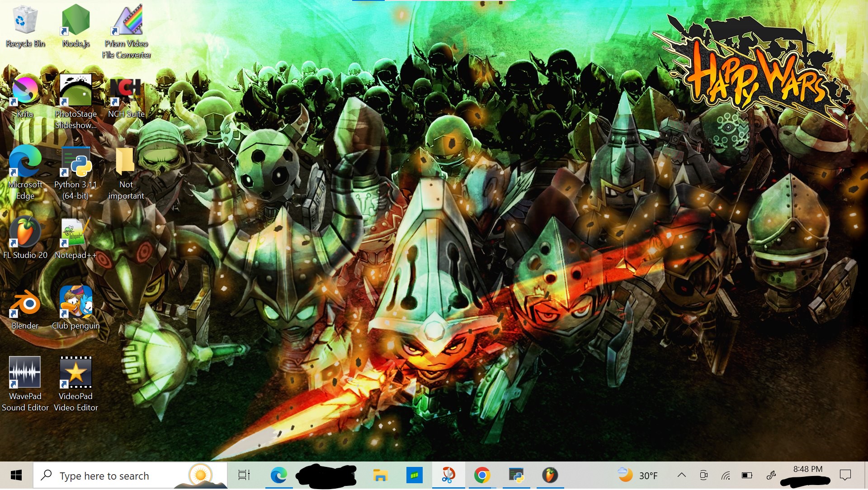Select the Recycle Bin icon
This screenshot has width=868, height=490.
click(25, 20)
